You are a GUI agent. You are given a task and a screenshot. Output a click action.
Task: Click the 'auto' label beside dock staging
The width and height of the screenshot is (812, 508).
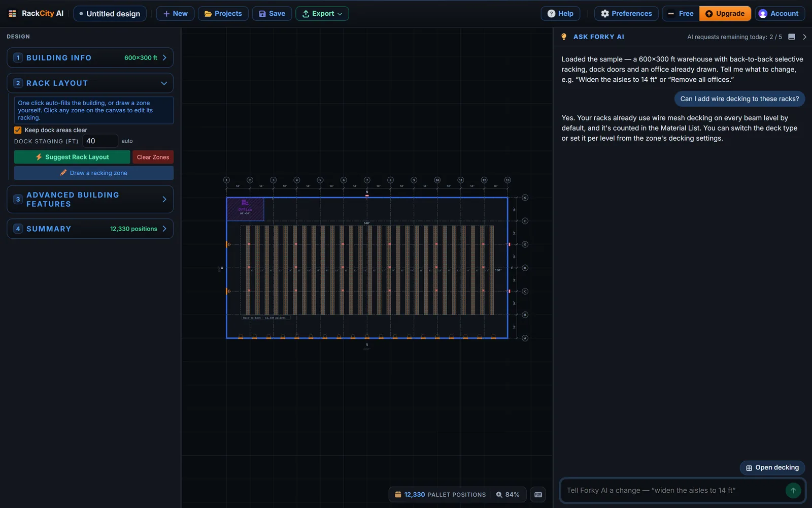tap(127, 141)
